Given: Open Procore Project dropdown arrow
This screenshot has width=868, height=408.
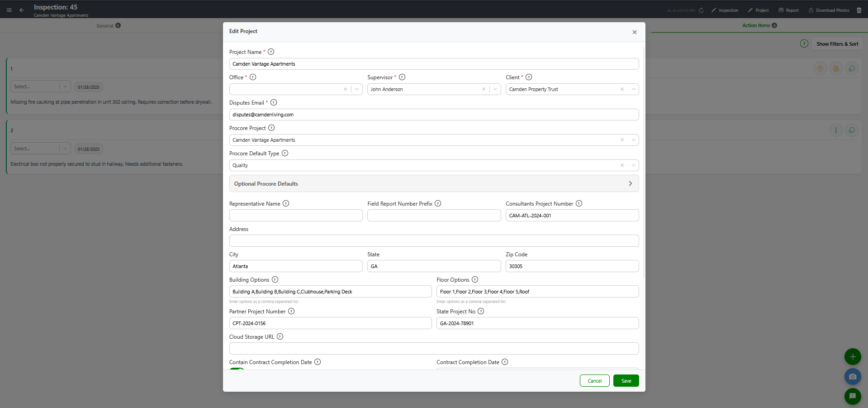Looking at the screenshot, I should pyautogui.click(x=633, y=140).
